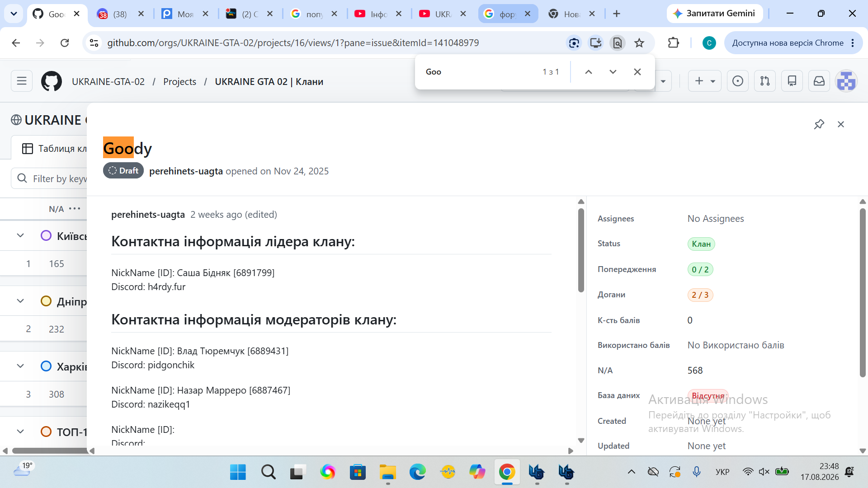Pin the issue side panel
Image resolution: width=868 pixels, height=488 pixels.
(819, 124)
